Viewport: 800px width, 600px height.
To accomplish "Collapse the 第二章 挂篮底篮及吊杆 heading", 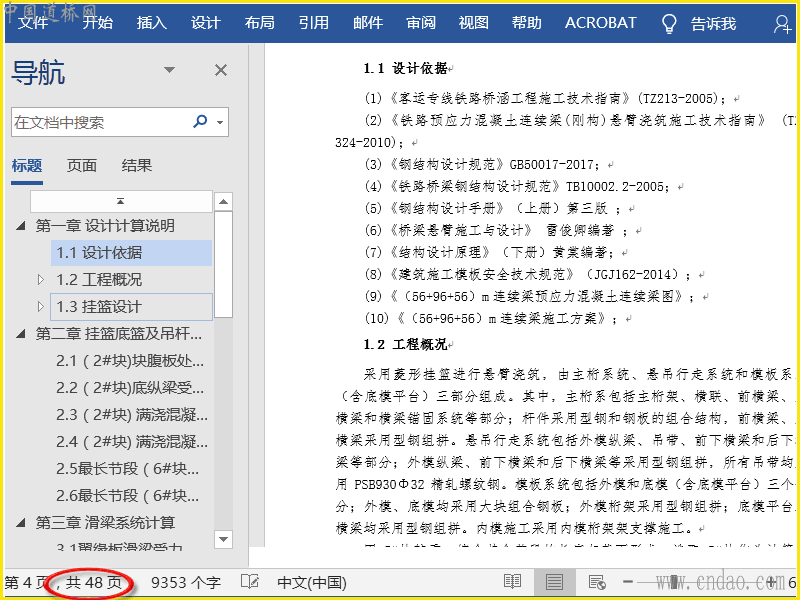I will click(x=20, y=334).
